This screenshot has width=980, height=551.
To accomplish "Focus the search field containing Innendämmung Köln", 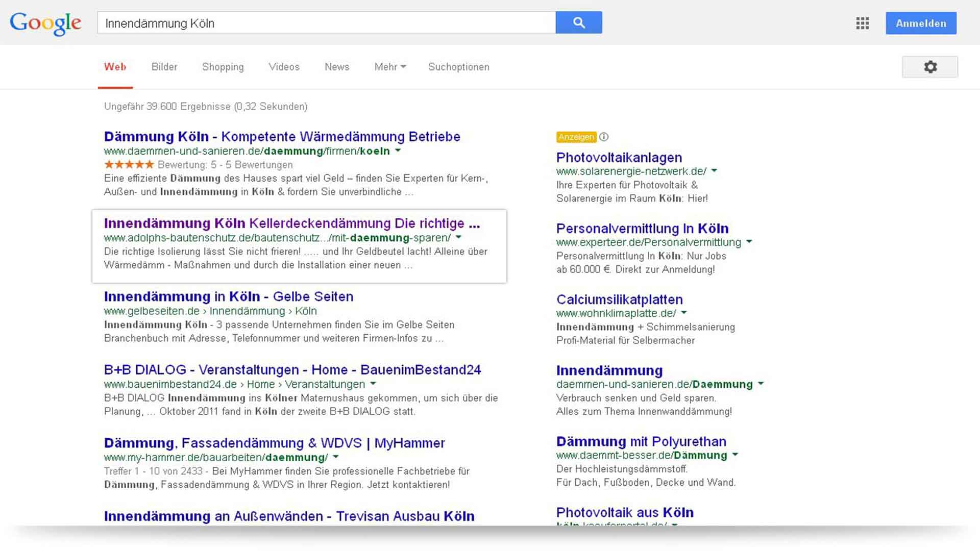I will 326,22.
